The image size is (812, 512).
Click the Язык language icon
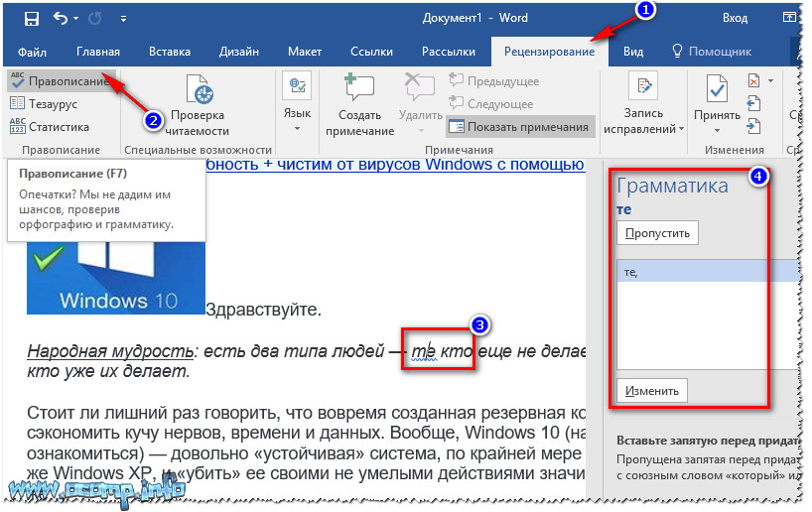[x=297, y=85]
